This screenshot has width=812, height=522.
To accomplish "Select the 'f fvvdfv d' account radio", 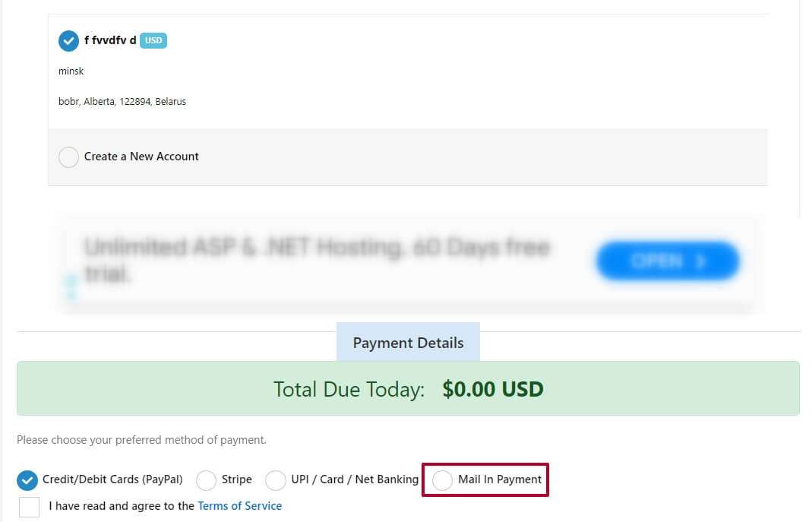I will pos(68,41).
